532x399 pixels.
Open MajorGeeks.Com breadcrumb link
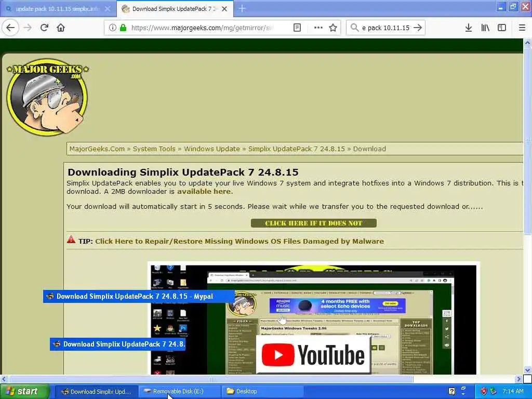[97, 149]
